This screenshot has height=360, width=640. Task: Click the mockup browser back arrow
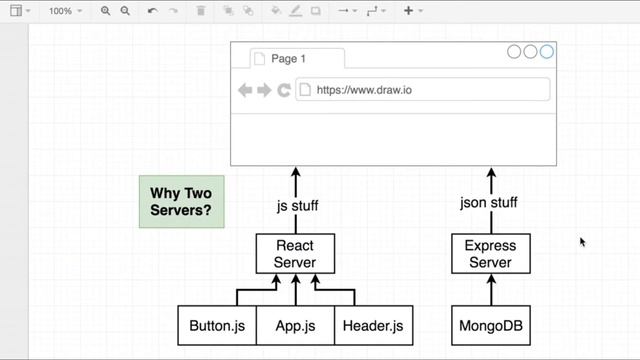pyautogui.click(x=245, y=90)
